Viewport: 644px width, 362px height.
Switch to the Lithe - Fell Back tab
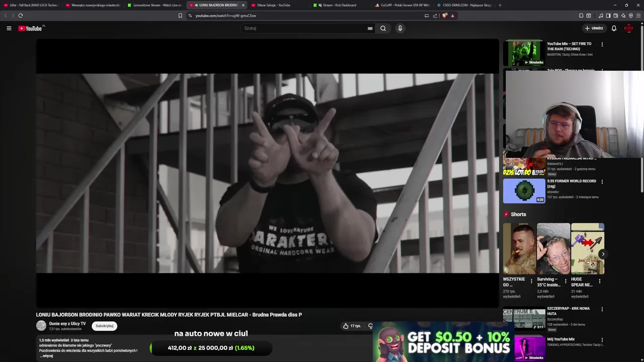point(31,5)
